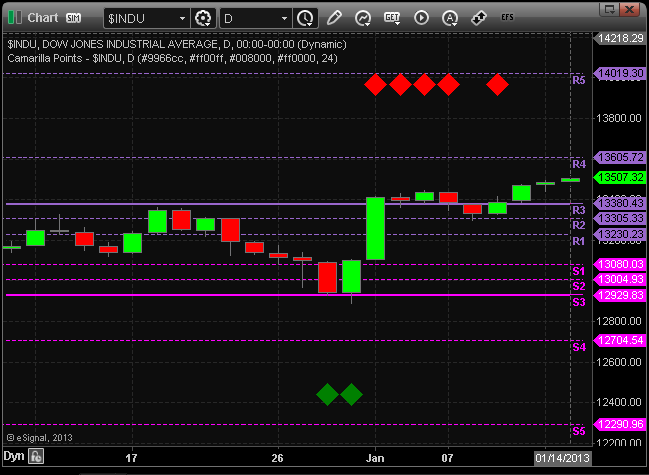Open the symbol settings gear icon
Image resolution: width=649 pixels, height=475 pixels.
[203, 18]
